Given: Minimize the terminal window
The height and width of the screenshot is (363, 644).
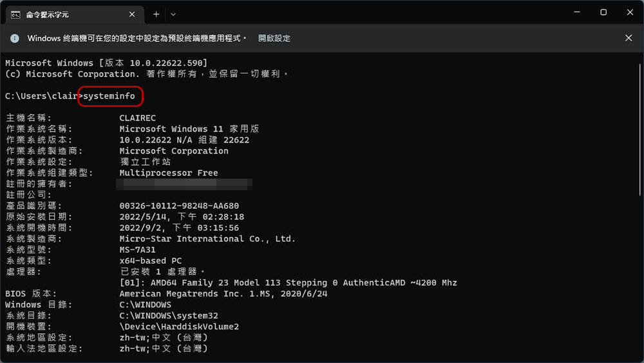Looking at the screenshot, I should pos(574,12).
